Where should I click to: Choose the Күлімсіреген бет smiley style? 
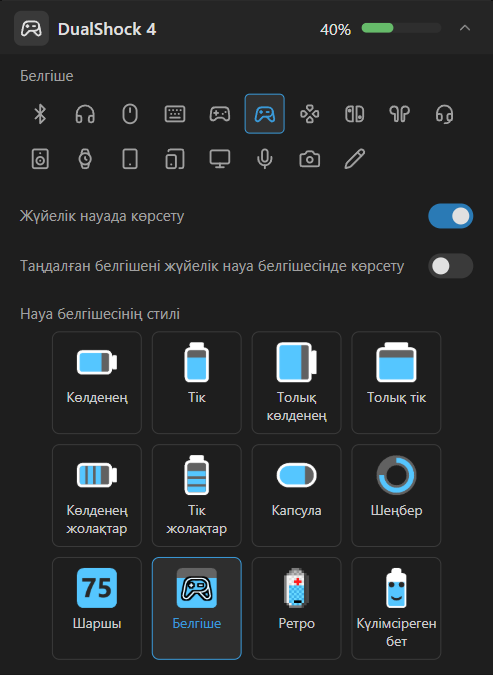(x=396, y=608)
